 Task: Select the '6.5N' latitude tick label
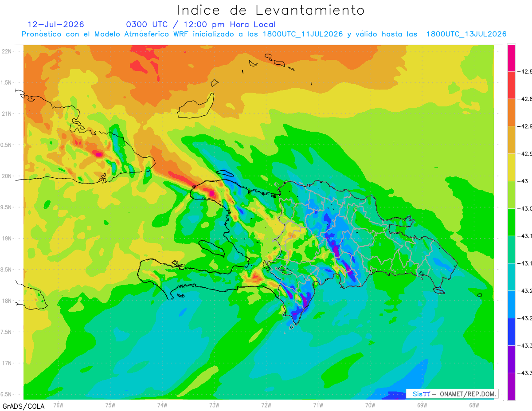7,394
